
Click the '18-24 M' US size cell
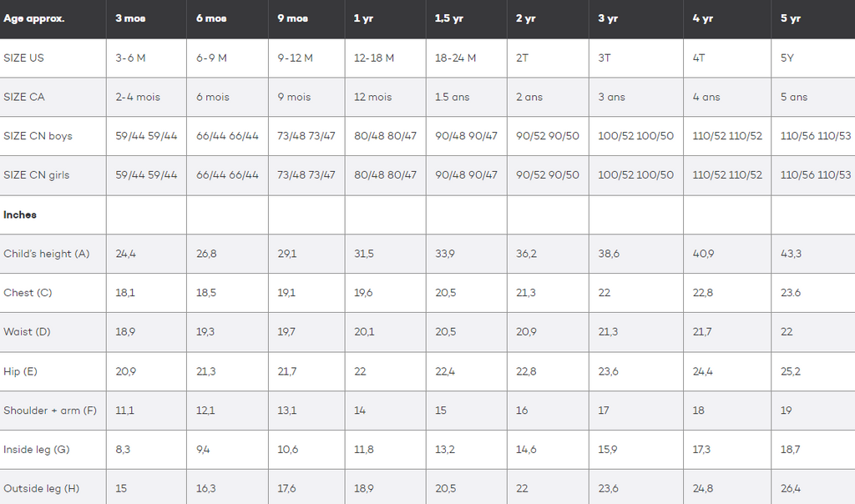coord(455,58)
